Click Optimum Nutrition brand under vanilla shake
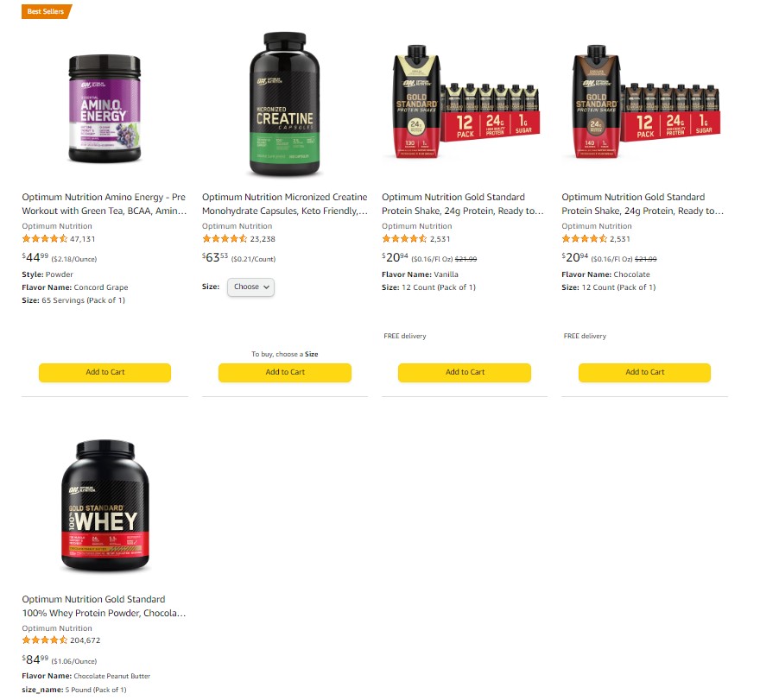Screen dimensions: 760x700 tap(417, 226)
